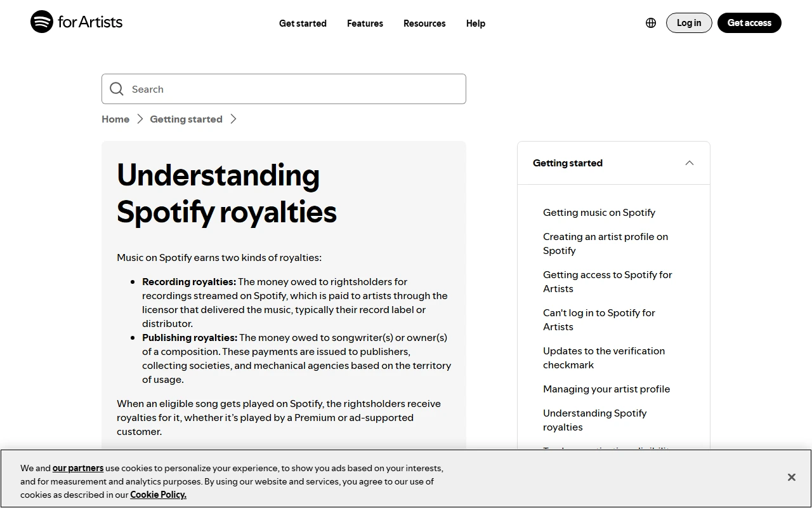Open the language globe icon
The width and height of the screenshot is (812, 508).
(651, 23)
